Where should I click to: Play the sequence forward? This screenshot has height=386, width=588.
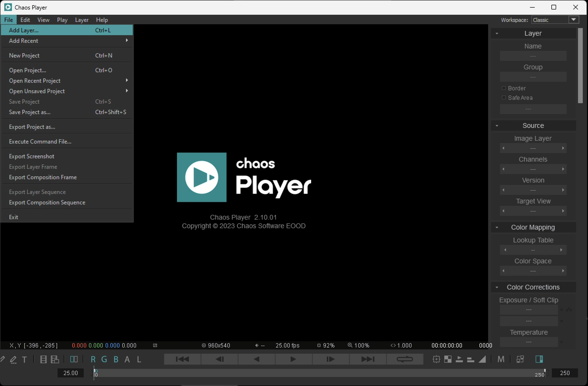[294, 359]
